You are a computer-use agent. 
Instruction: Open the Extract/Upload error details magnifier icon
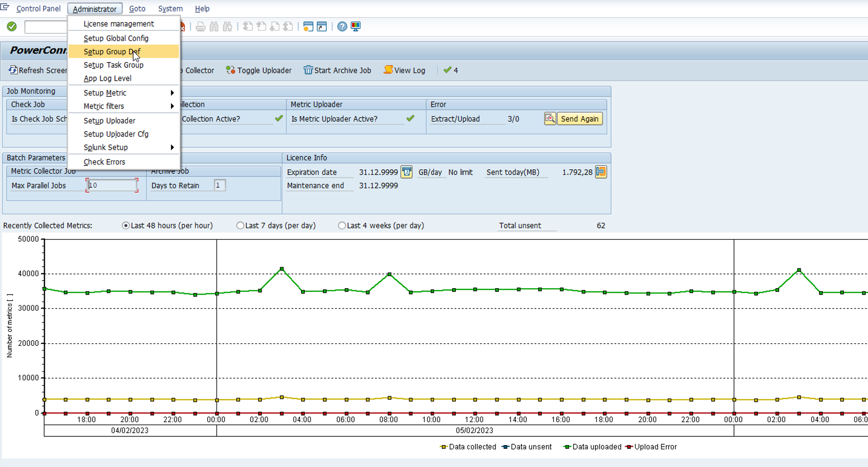550,119
